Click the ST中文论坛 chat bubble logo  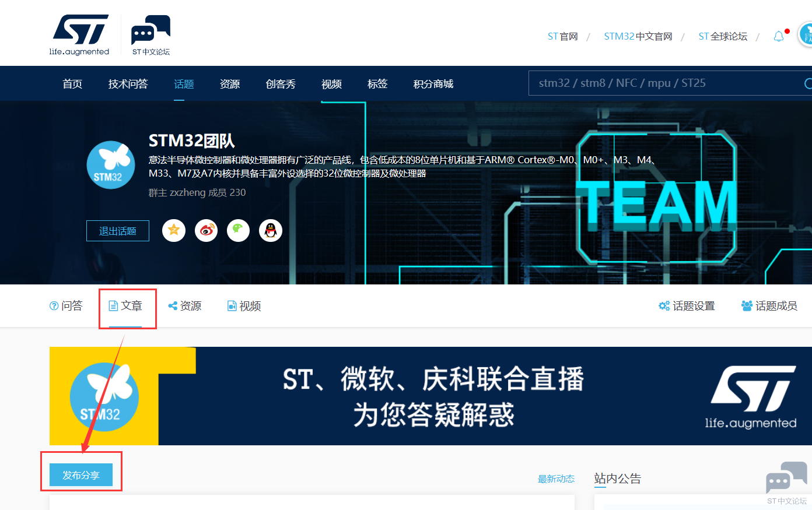(150, 35)
